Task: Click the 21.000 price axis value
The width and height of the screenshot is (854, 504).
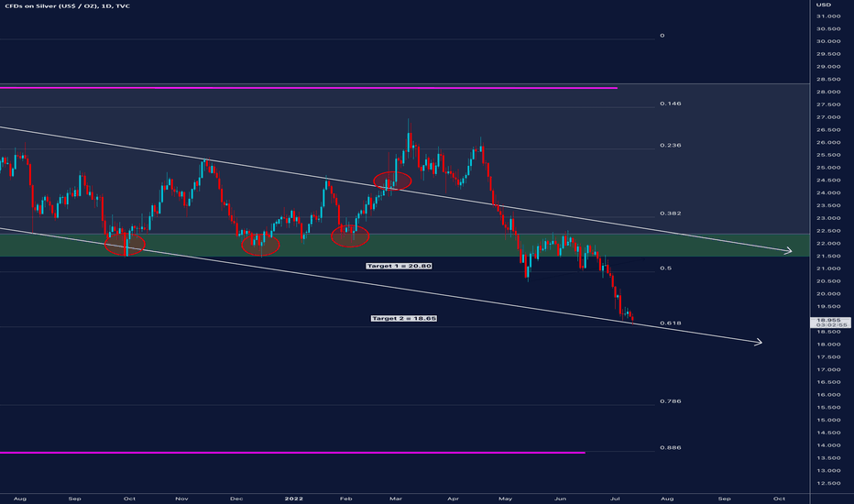Action: pos(827,268)
